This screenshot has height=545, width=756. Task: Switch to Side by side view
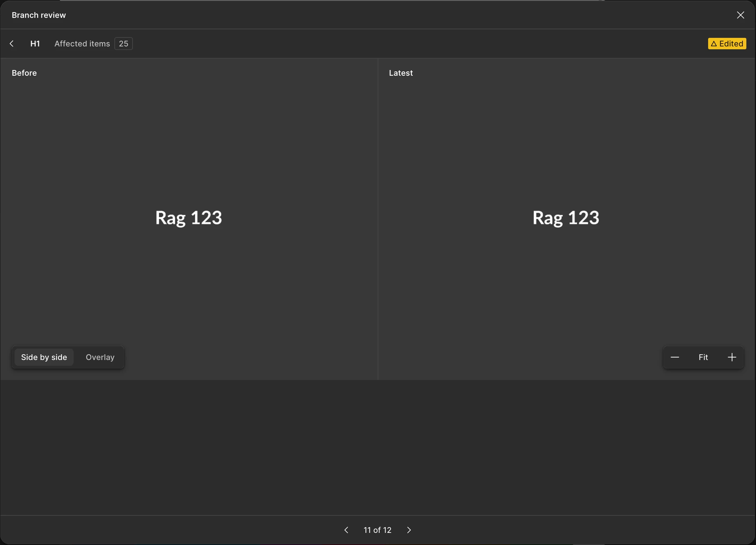(44, 357)
